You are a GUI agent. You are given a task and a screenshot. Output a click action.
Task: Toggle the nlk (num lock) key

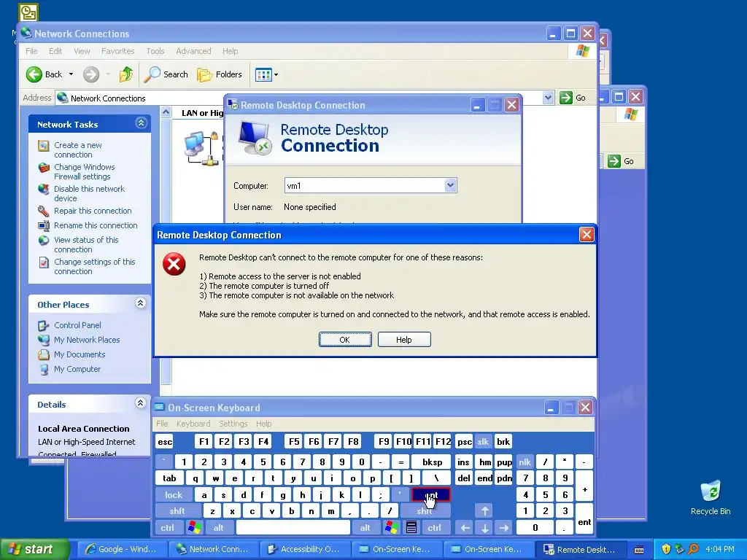(525, 462)
